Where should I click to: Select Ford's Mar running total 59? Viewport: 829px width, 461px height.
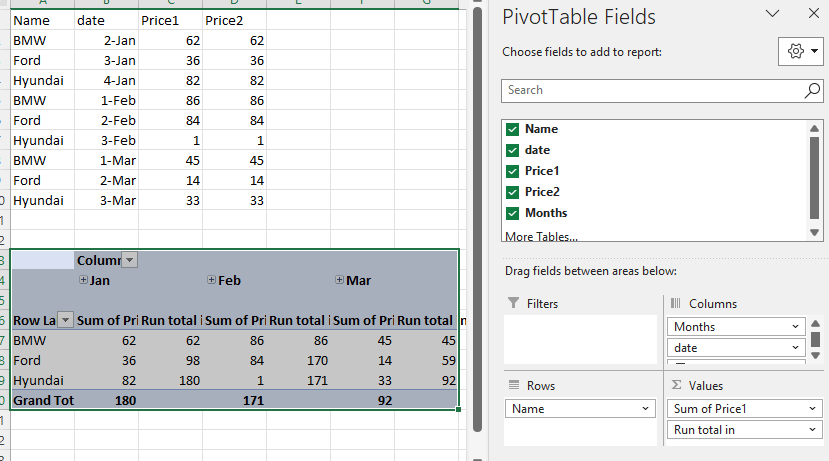(426, 361)
